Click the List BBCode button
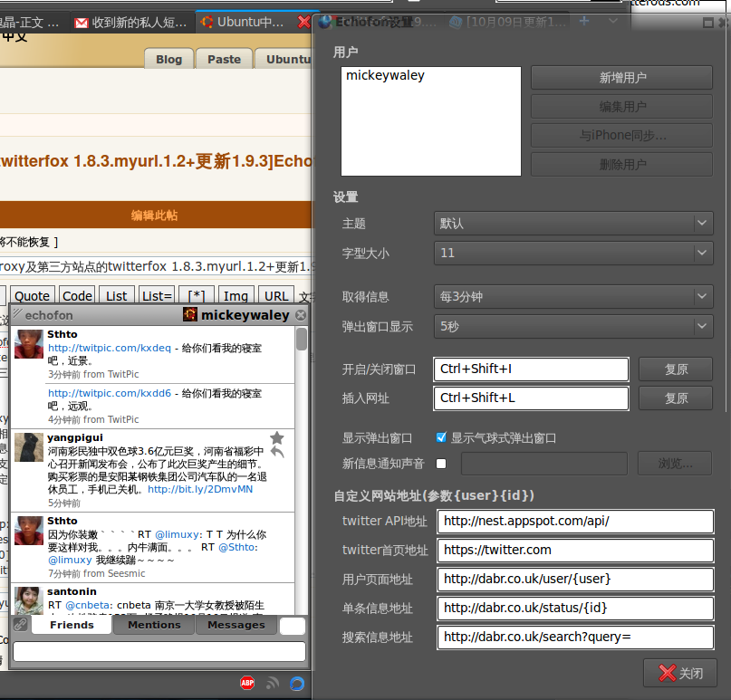The image size is (731, 700). click(x=116, y=296)
